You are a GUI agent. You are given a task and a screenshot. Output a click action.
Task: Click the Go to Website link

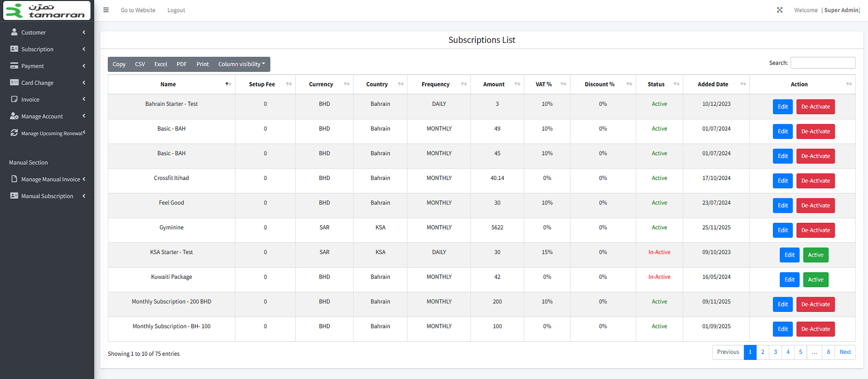[x=138, y=10]
